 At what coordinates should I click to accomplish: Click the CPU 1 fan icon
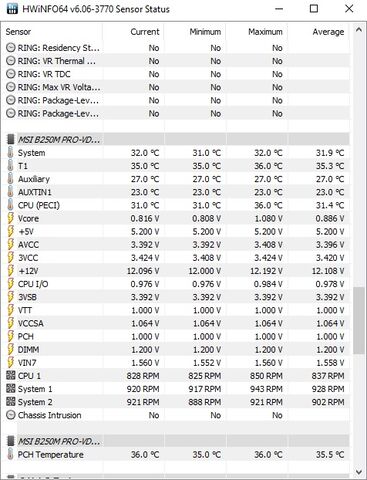11,376
